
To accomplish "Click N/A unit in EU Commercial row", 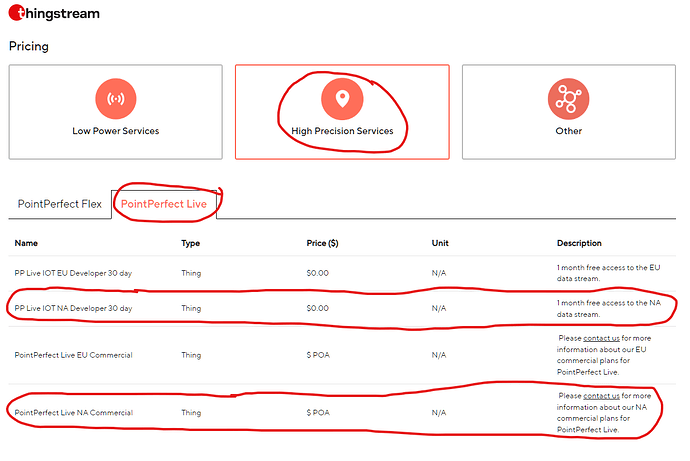I will (439, 355).
